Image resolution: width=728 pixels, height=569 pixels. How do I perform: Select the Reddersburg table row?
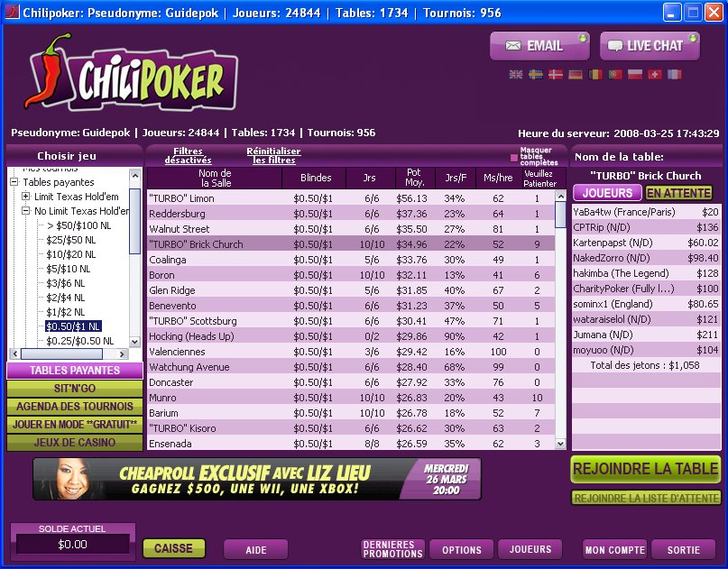(351, 214)
